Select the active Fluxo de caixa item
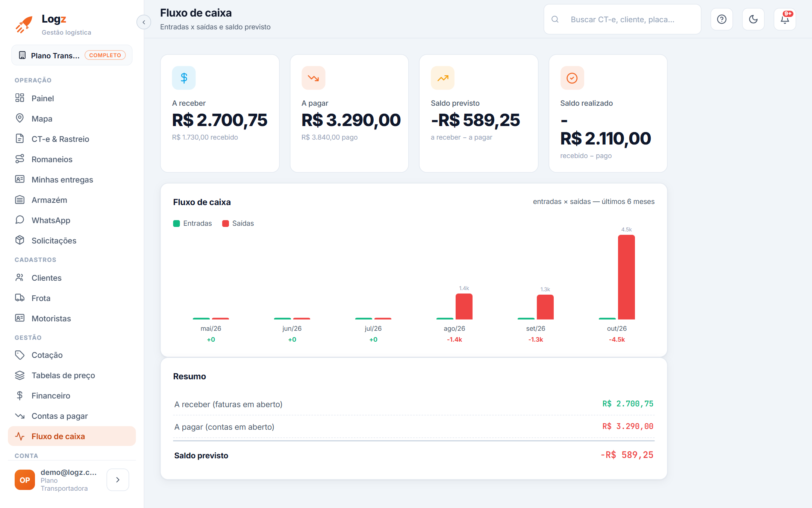This screenshot has width=812, height=508. tap(72, 436)
